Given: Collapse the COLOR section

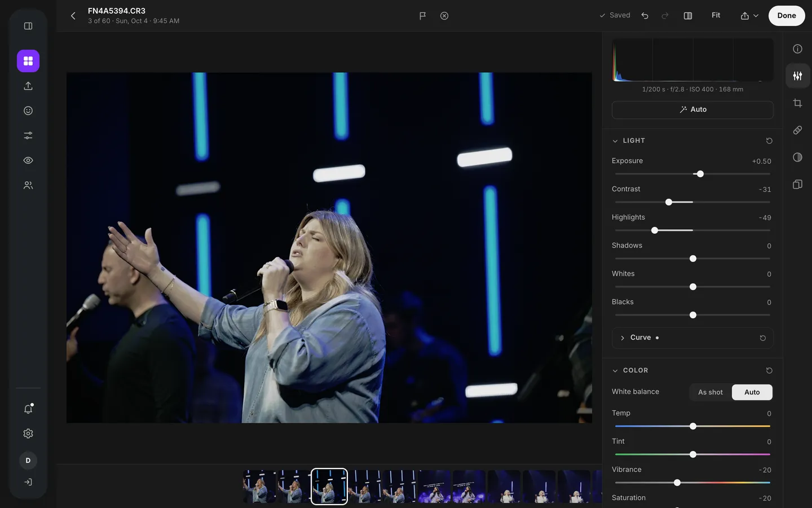Looking at the screenshot, I should click(x=615, y=371).
